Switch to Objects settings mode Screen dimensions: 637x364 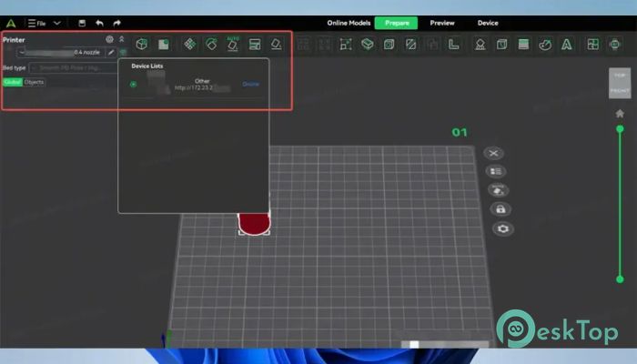(x=34, y=82)
